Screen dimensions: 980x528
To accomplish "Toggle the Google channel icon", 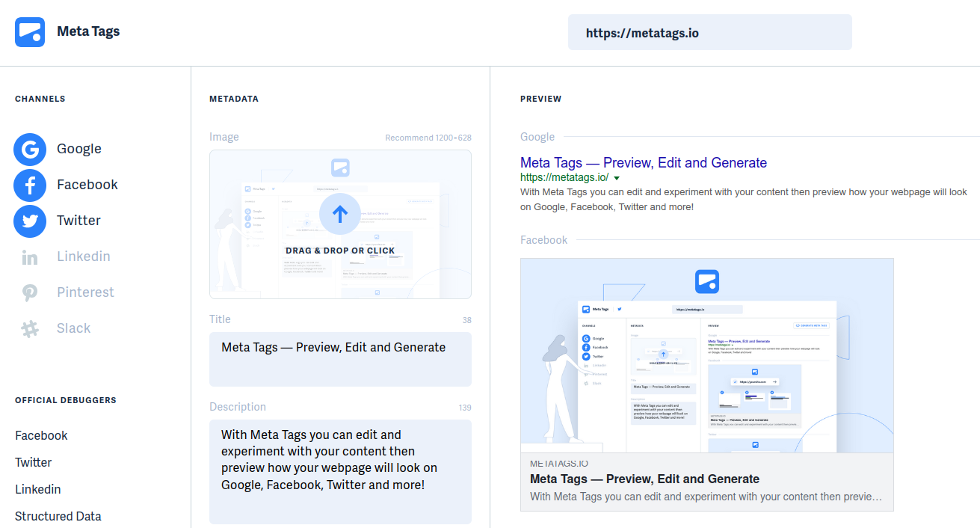I will [x=30, y=149].
